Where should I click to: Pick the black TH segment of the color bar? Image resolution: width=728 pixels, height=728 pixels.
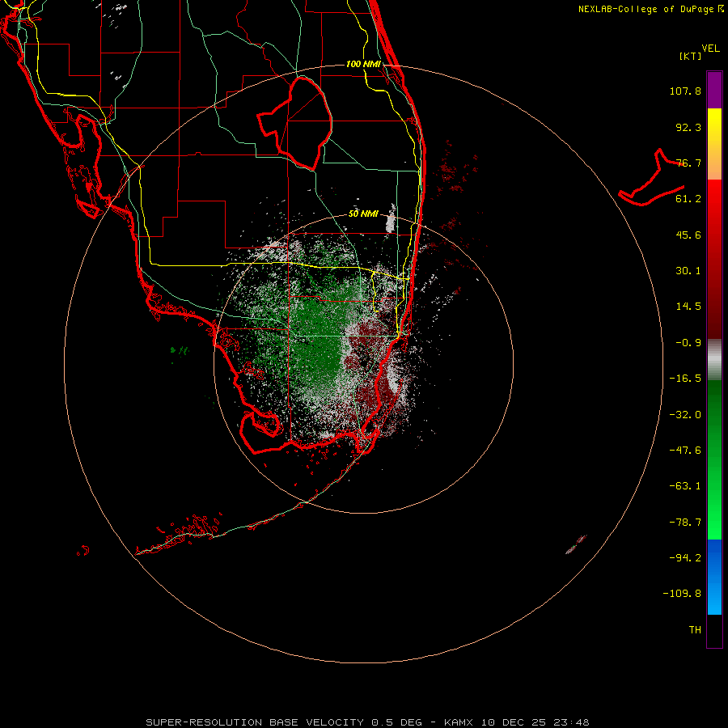coord(714,631)
